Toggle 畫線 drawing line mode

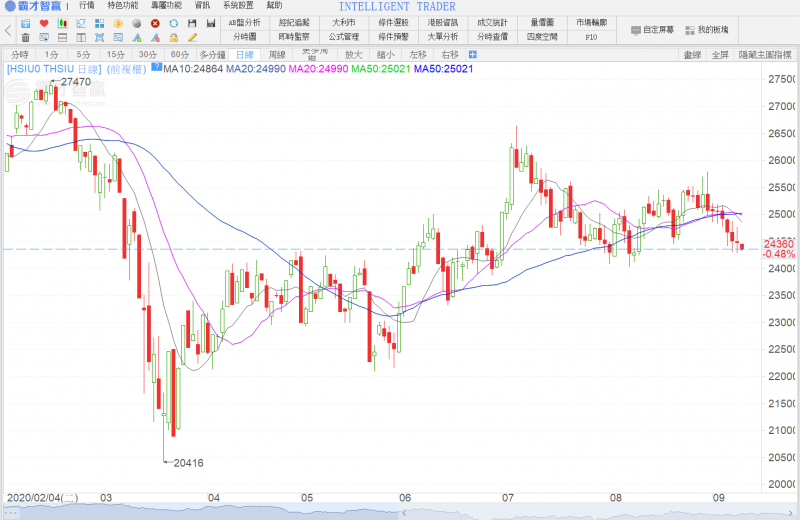pyautogui.click(x=691, y=54)
